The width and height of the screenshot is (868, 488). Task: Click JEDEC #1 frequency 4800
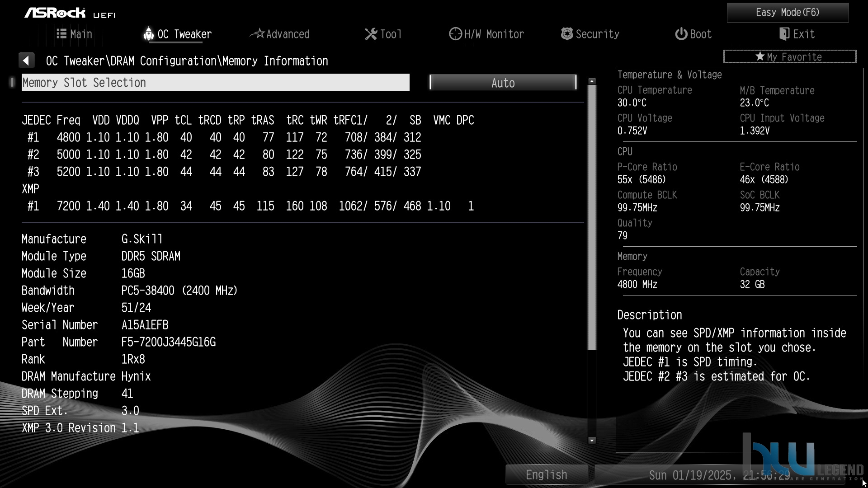69,137
